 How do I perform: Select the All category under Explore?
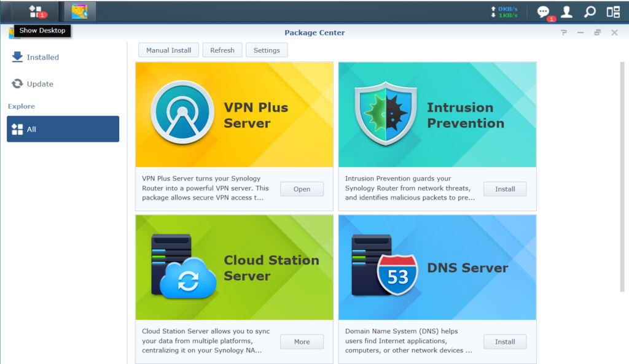[63, 129]
